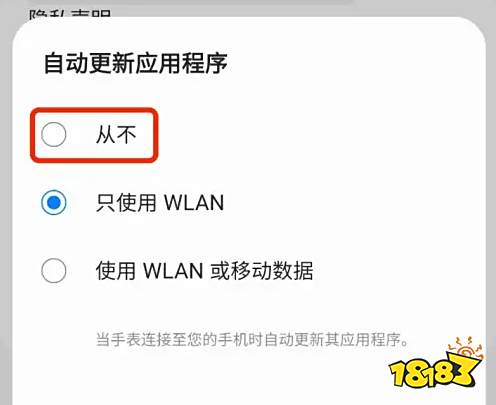The height and width of the screenshot is (405, 496).
Task: Tap the 使用 WLAN 或移动数据 label
Action: point(205,270)
